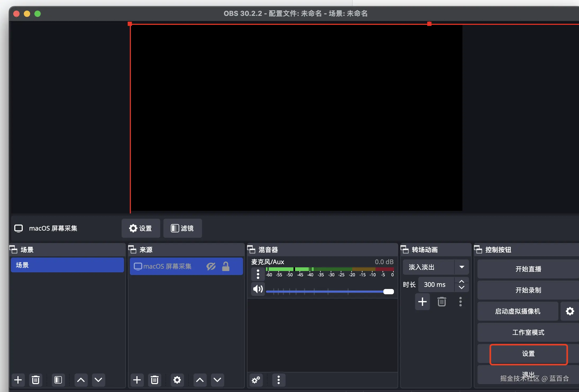Add a new source with plus icon

click(x=137, y=380)
